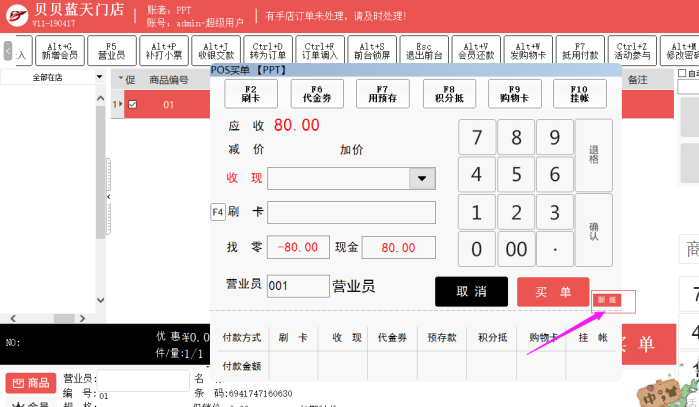Image resolution: width=699 pixels, height=407 pixels.
Task: Click the 营业员 code field 001
Action: [x=298, y=286]
